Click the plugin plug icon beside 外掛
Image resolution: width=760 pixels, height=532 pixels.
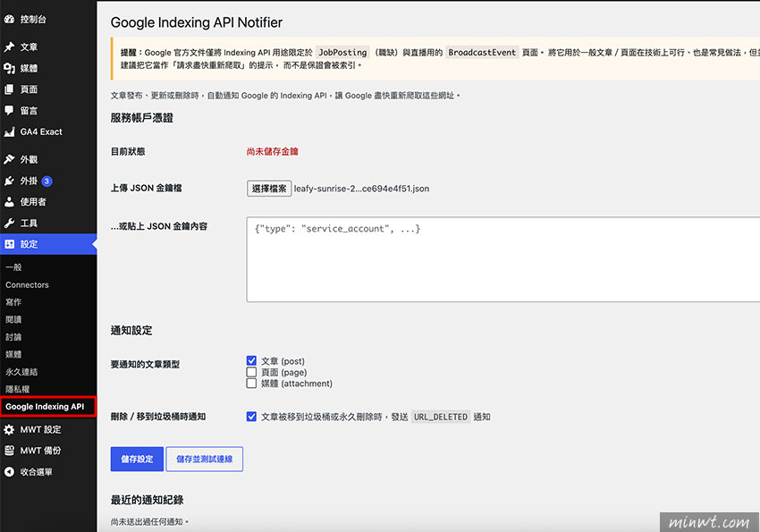pos(9,181)
